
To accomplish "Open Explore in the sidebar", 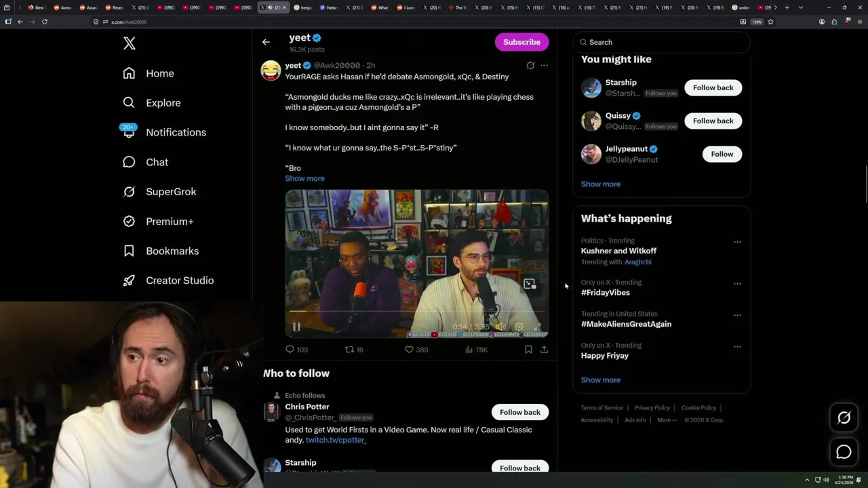I will tap(152, 103).
